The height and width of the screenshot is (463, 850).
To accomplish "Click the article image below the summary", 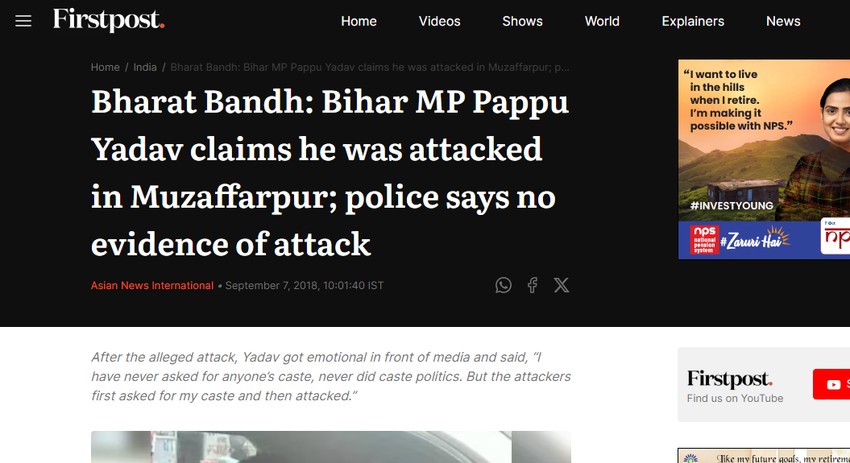I will (331, 447).
